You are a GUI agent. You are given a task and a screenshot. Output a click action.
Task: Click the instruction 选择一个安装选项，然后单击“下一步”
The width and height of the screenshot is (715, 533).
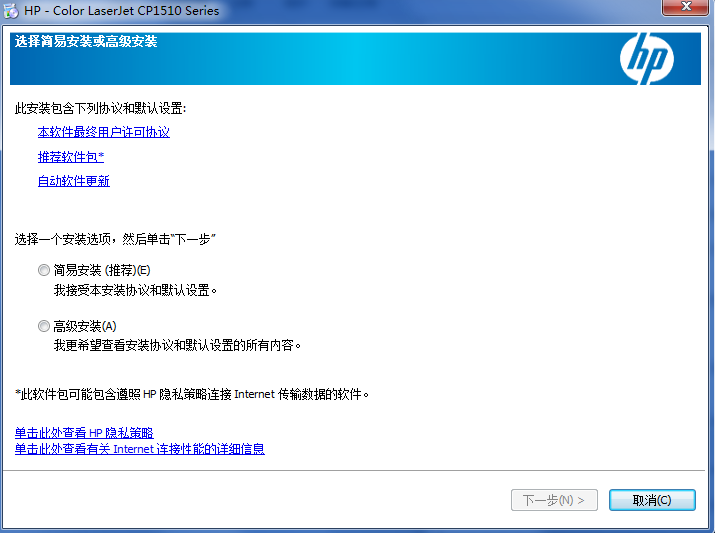tap(115, 239)
